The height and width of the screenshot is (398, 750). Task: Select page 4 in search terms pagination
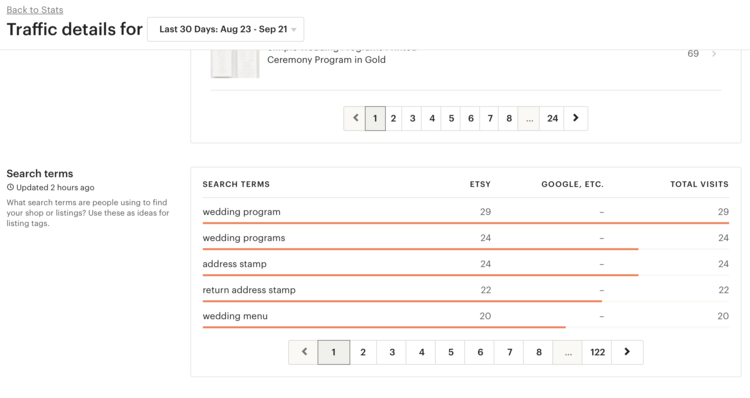pyautogui.click(x=421, y=352)
